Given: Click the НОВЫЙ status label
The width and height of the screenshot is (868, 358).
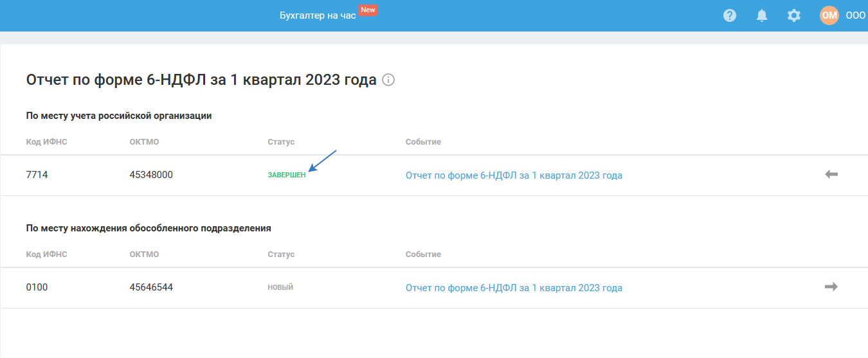Looking at the screenshot, I should point(280,287).
